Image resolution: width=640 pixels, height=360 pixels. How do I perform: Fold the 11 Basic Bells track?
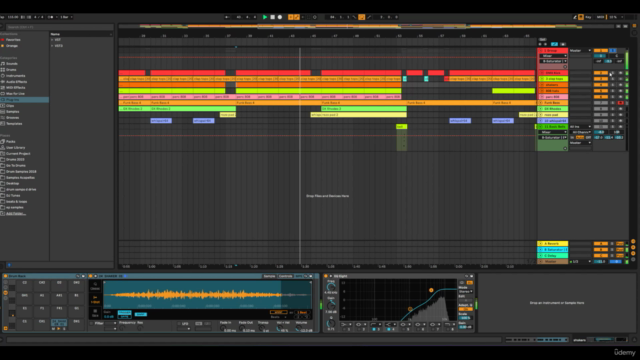(x=541, y=127)
